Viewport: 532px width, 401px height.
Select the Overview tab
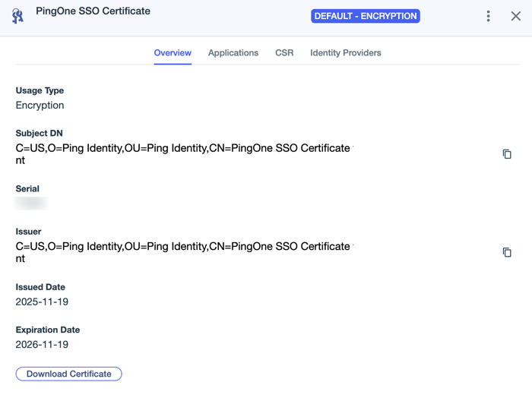click(x=173, y=53)
